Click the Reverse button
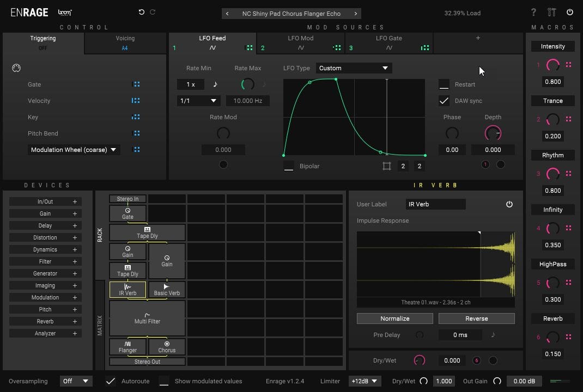 pyautogui.click(x=477, y=318)
